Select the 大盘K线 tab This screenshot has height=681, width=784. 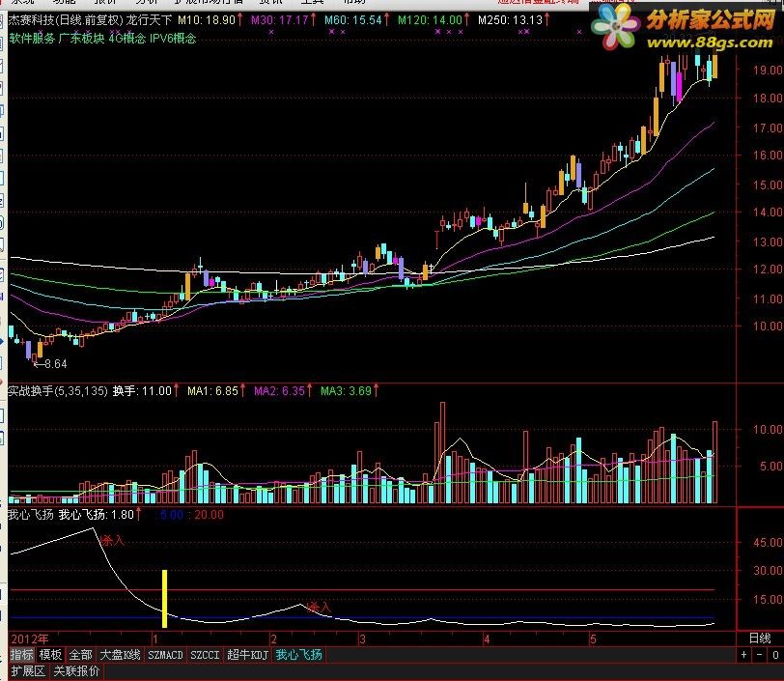(x=120, y=655)
